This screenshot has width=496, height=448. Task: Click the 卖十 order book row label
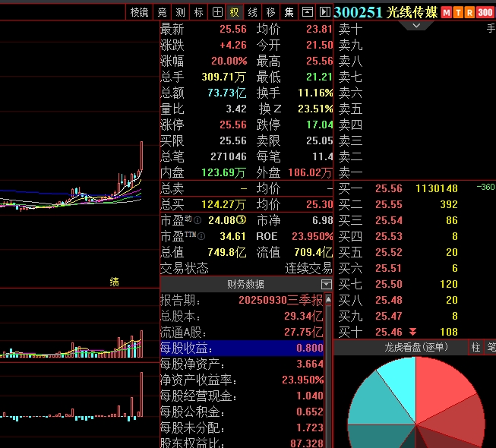(x=350, y=30)
